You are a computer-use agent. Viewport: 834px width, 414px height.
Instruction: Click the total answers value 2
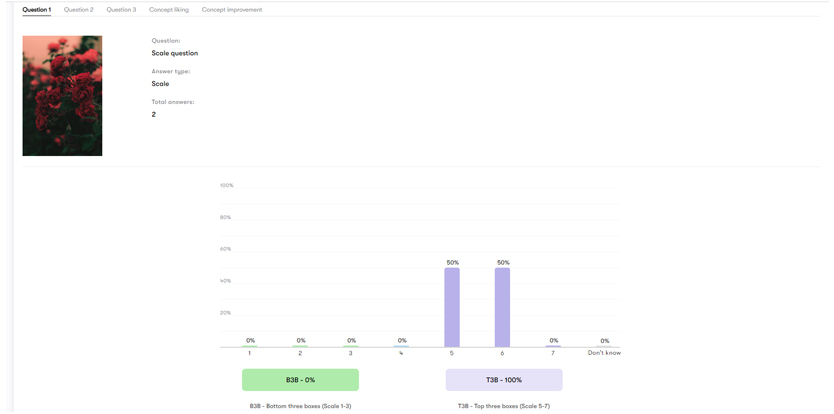[x=154, y=115]
